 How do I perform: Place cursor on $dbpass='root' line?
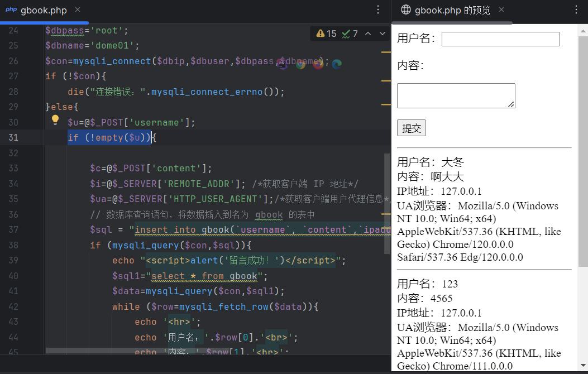click(x=87, y=31)
